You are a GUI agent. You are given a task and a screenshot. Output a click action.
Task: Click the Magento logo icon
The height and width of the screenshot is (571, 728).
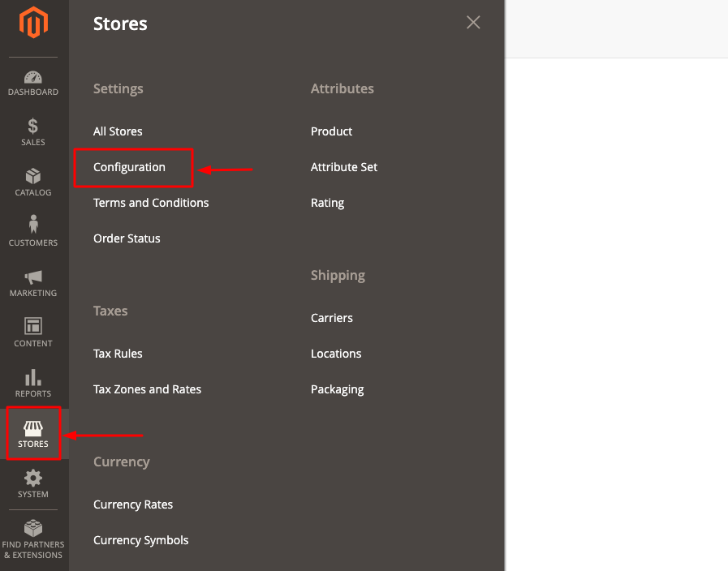[x=33, y=22]
